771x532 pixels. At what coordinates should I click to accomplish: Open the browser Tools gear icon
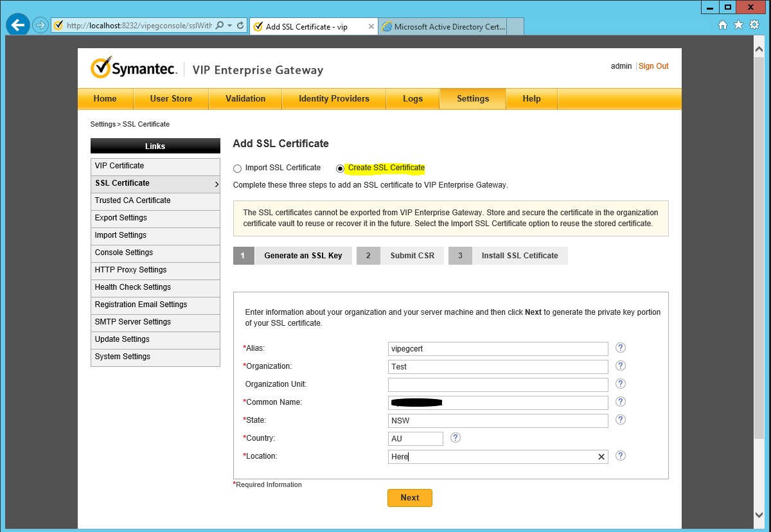754,25
